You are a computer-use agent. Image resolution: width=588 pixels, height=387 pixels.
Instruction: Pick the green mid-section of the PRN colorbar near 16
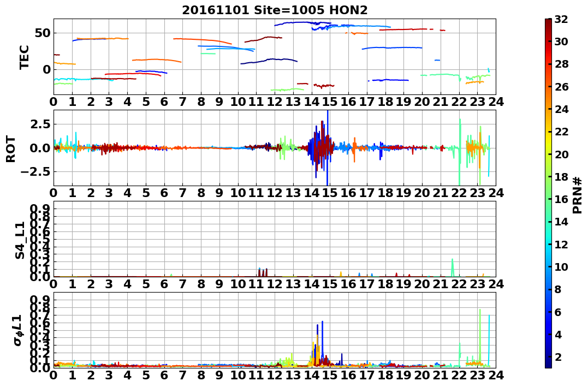[548, 199]
